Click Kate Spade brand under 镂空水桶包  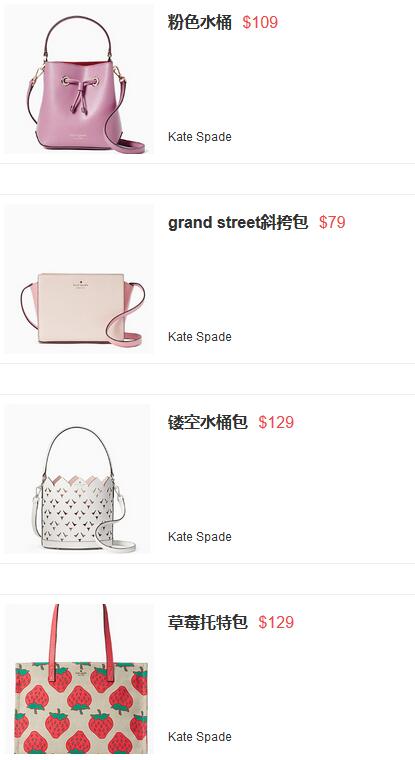200,537
